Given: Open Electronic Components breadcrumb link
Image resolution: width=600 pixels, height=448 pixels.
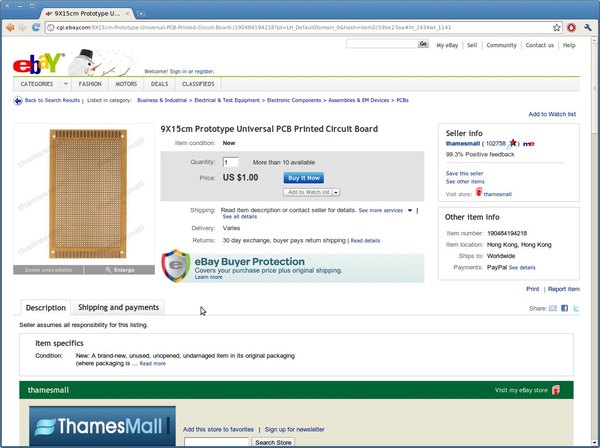Looking at the screenshot, I should (x=294, y=100).
